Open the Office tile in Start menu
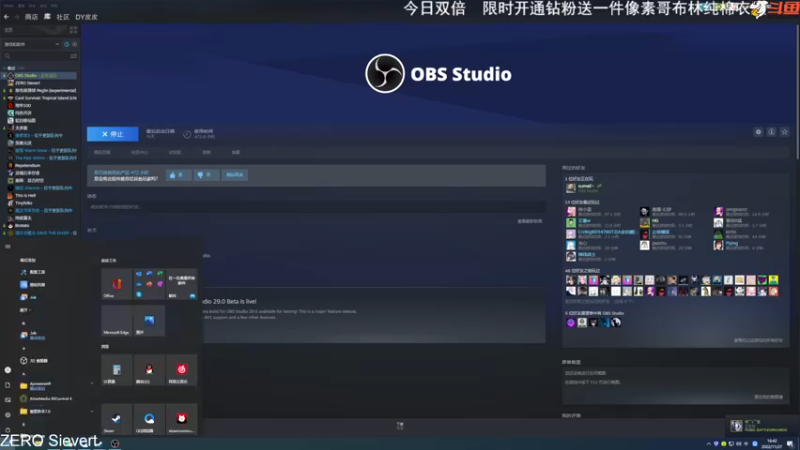The width and height of the screenshot is (800, 450). coord(116,284)
